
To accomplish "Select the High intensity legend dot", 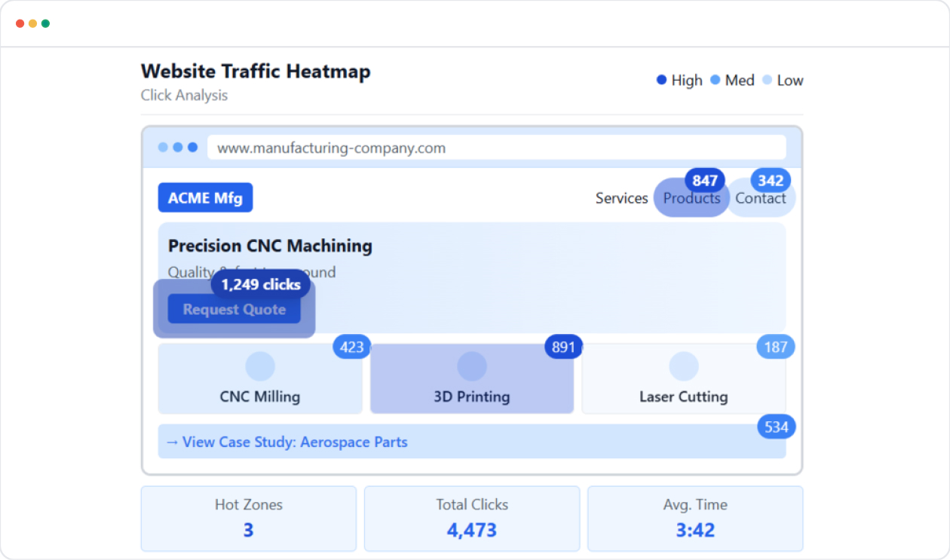I will [660, 80].
